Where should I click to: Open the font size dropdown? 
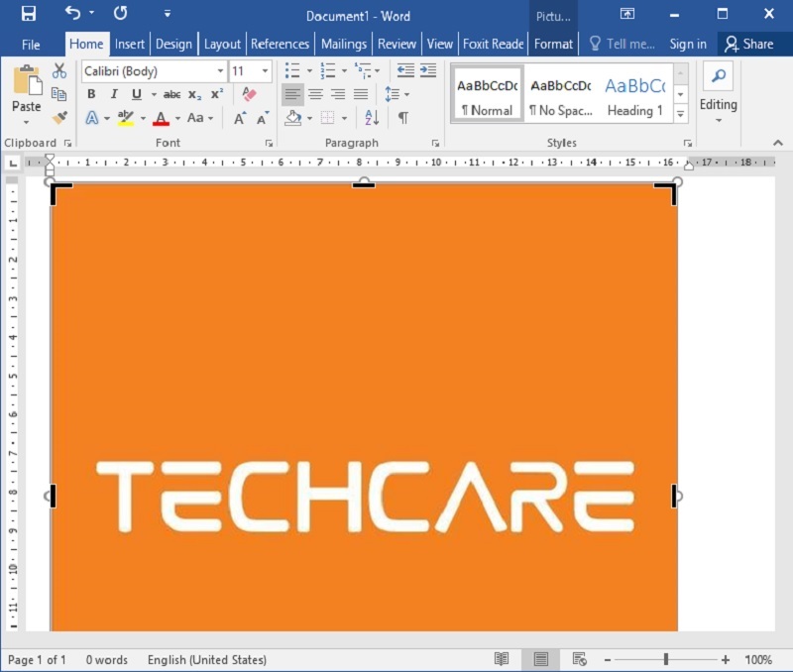click(x=265, y=71)
